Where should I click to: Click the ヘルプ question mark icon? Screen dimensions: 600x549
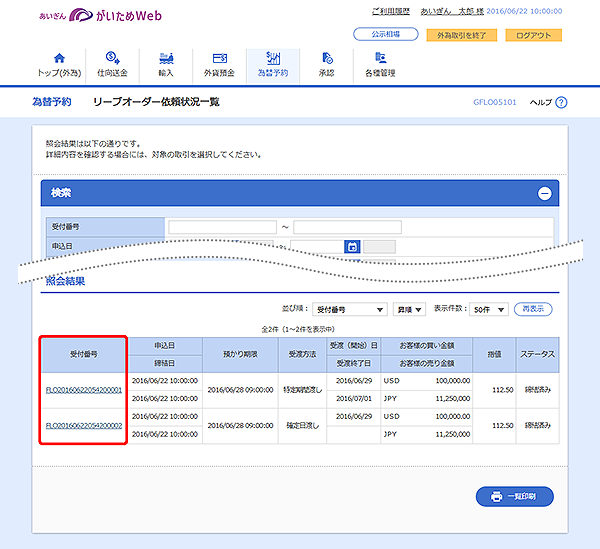point(561,102)
